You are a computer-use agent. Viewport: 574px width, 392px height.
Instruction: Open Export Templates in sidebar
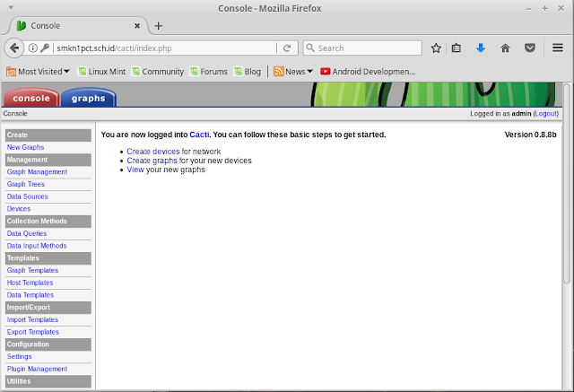[x=33, y=332]
